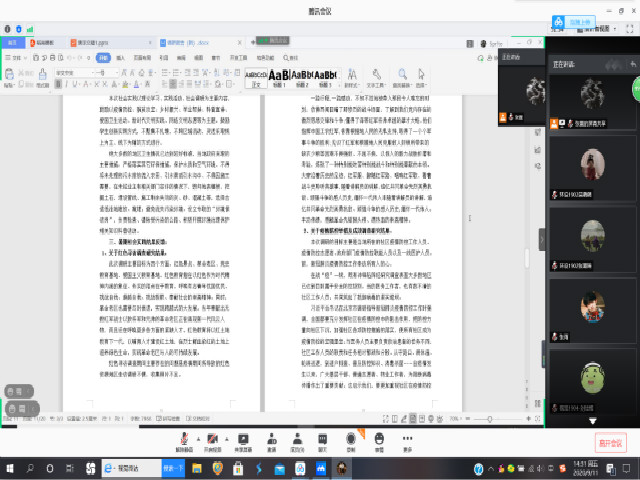
Task: Select the green cartoon avatar participant tile
Action: [x=593, y=380]
